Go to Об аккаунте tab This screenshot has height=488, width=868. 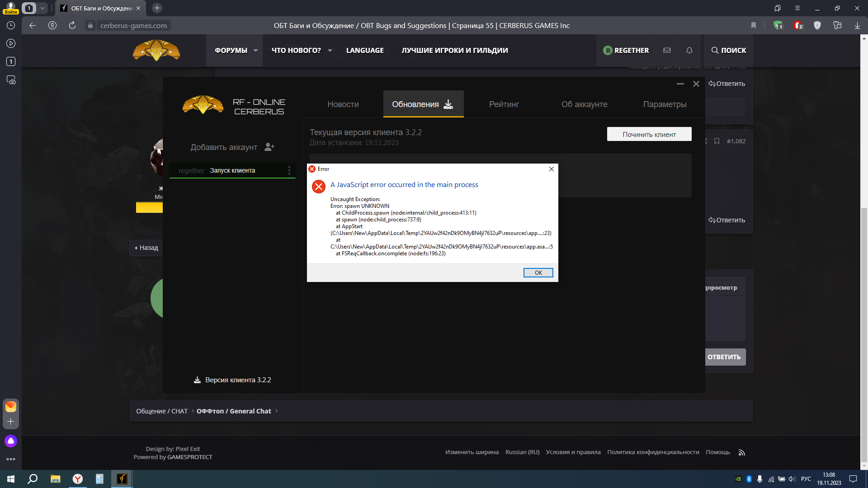(x=584, y=104)
